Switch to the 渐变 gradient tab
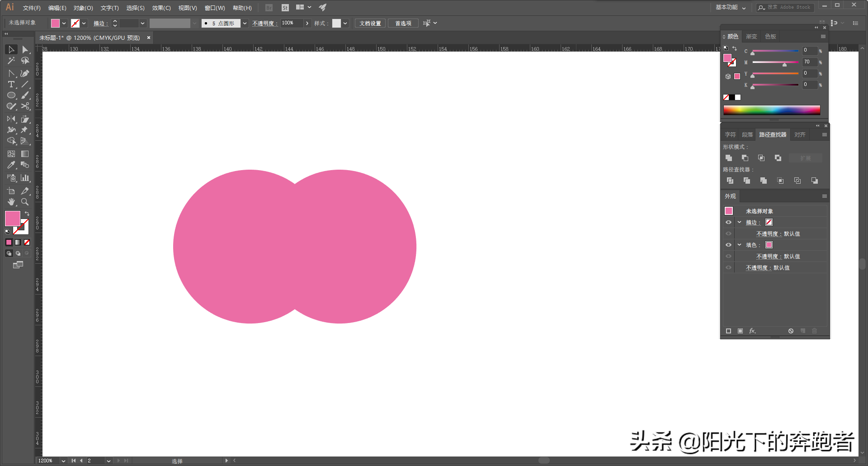 tap(751, 37)
